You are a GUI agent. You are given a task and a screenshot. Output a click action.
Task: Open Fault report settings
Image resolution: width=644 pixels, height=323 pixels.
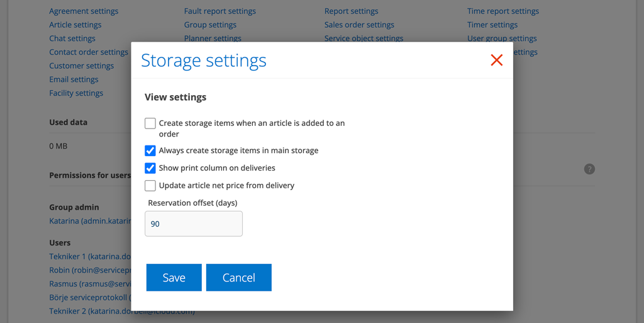click(219, 11)
